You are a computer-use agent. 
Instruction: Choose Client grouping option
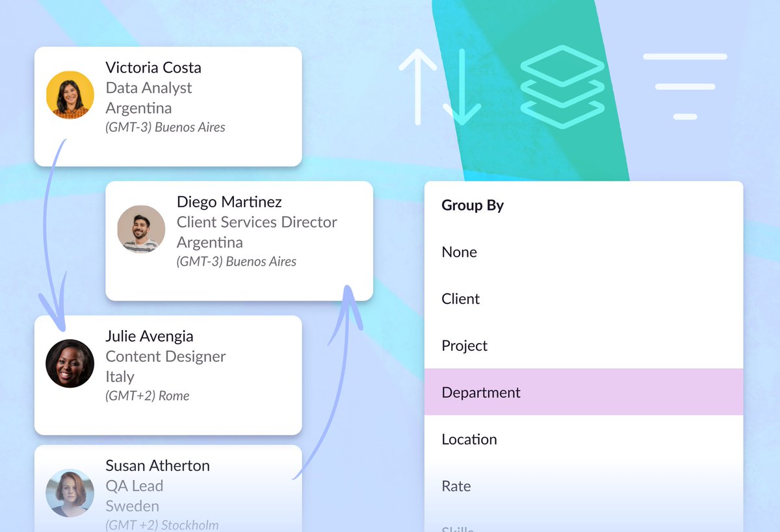(584, 299)
